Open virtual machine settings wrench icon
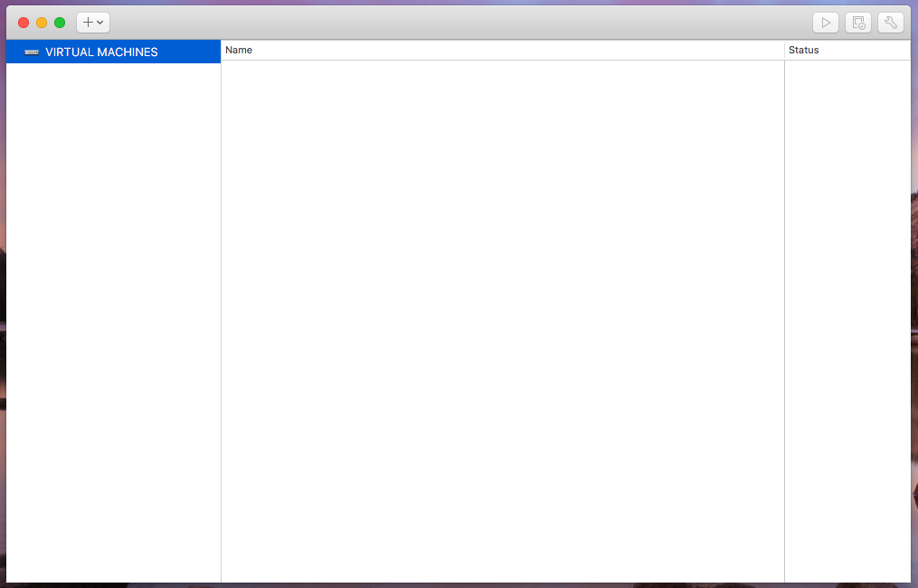Screen dimensions: 918x588 coord(891,23)
